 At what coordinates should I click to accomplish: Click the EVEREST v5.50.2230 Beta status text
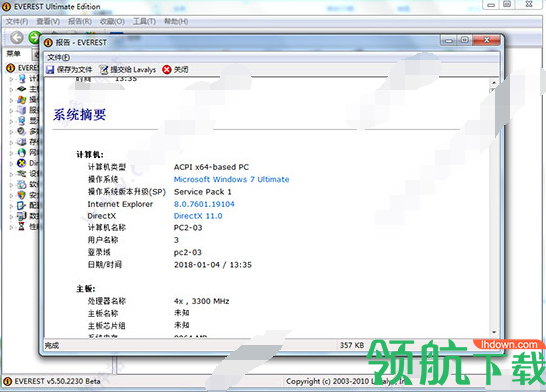57,381
